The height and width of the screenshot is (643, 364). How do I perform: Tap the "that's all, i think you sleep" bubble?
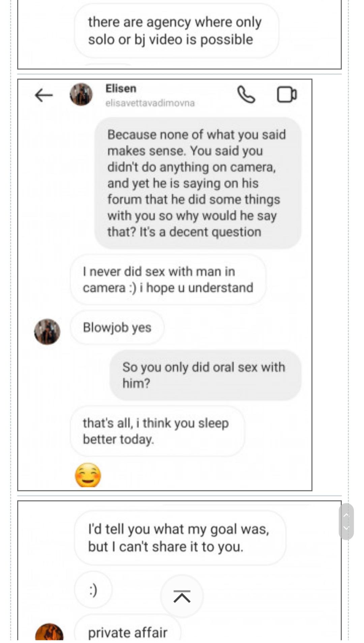pos(157,431)
